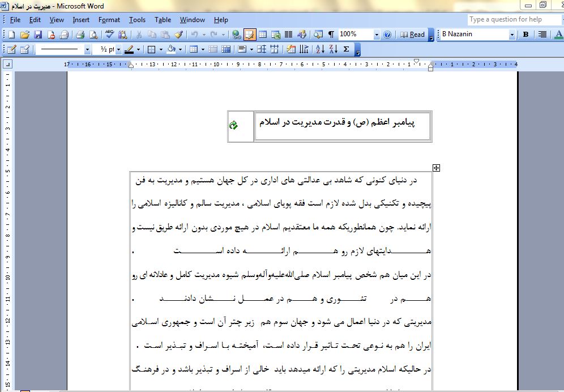Open the Table menu
Viewport: 564px width, 392px height.
pos(163,20)
